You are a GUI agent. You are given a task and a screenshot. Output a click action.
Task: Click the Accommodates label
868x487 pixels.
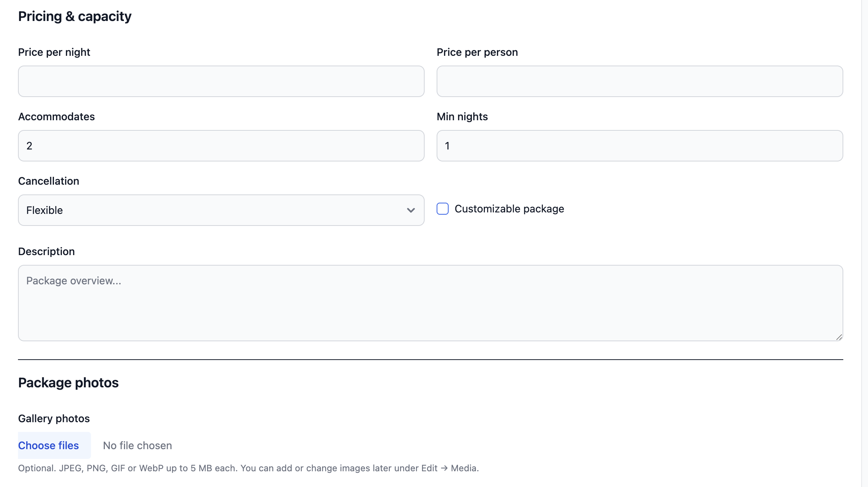(57, 117)
